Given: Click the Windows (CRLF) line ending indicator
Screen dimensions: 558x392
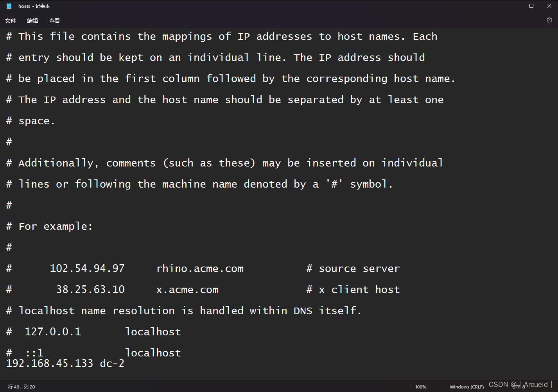Looking at the screenshot, I should 466,387.
